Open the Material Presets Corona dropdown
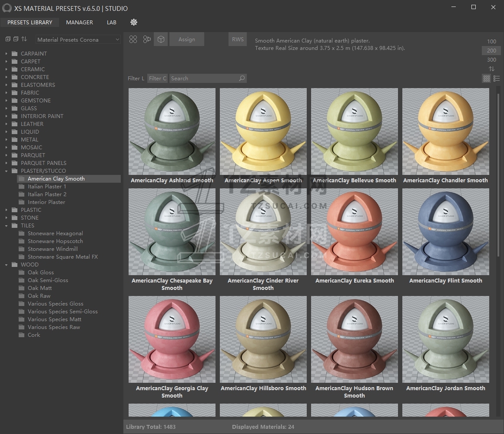 point(78,39)
